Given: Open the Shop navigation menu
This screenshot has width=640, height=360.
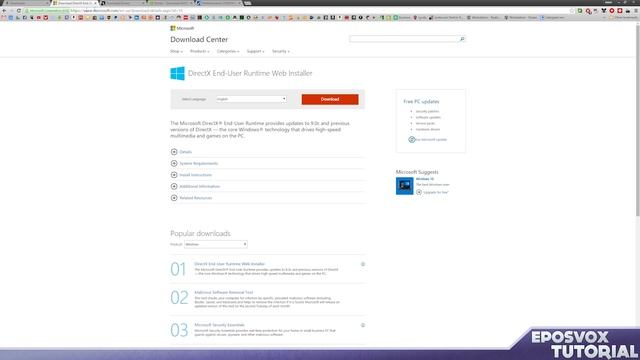Looking at the screenshot, I should [x=176, y=51].
